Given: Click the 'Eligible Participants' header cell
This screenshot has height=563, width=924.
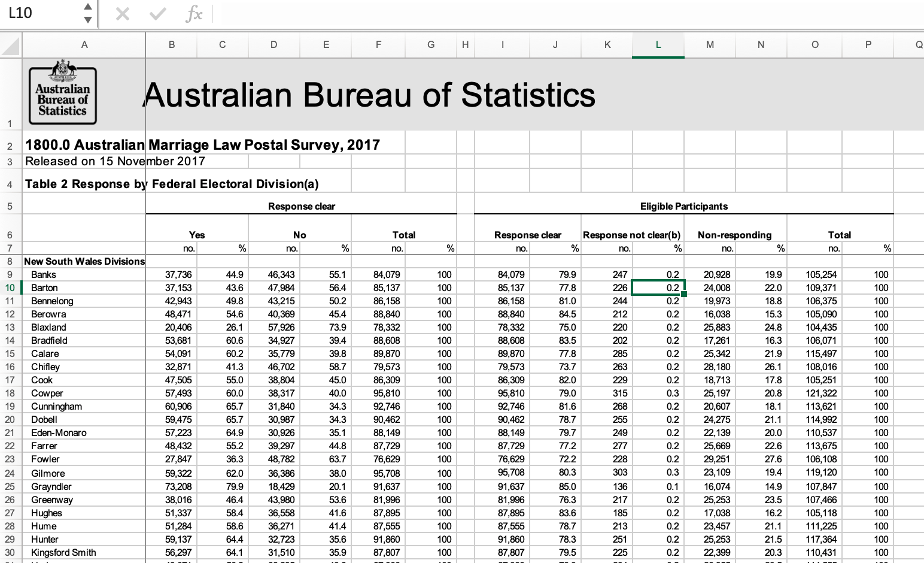Looking at the screenshot, I should click(x=684, y=207).
